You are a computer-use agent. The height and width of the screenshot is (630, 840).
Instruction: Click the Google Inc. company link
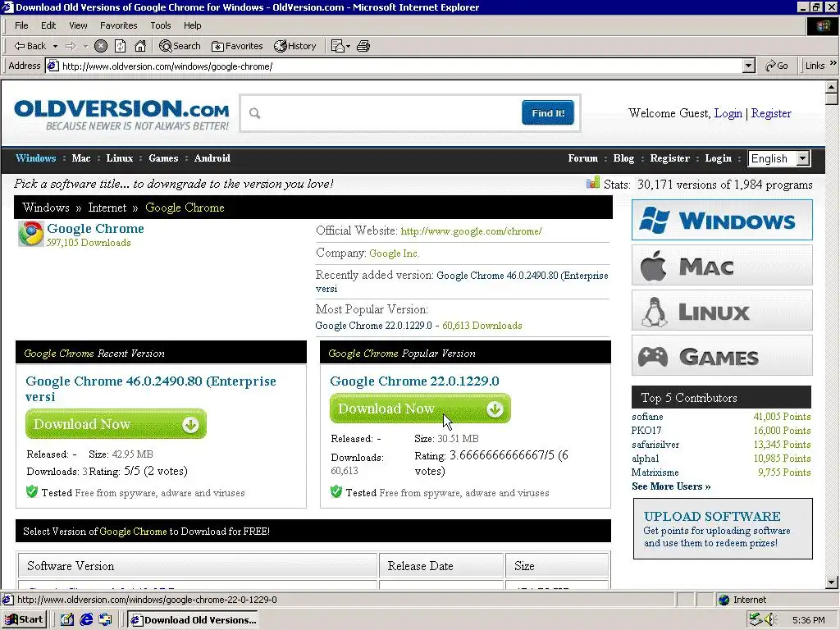click(395, 253)
